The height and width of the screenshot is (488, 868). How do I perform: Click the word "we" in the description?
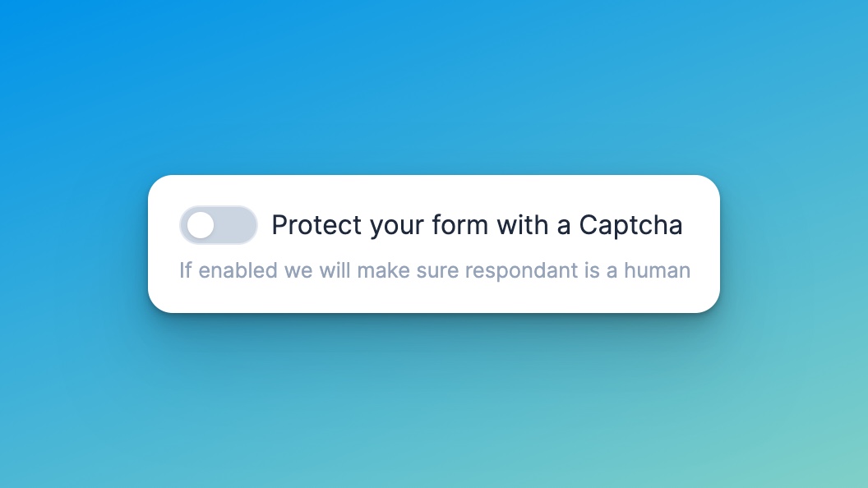click(x=298, y=270)
